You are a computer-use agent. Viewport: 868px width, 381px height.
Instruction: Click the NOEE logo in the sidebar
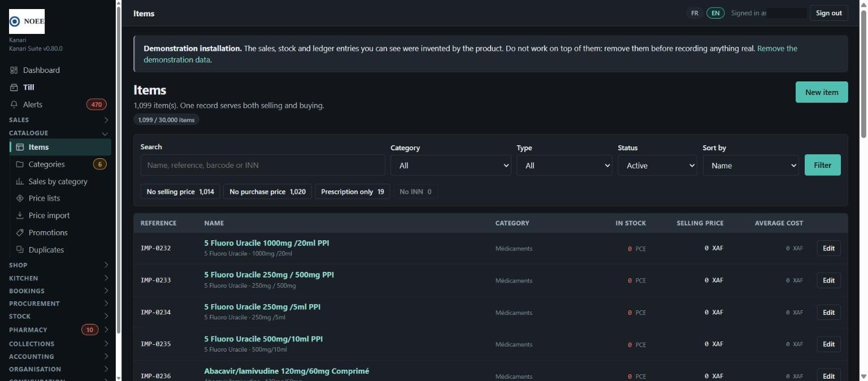tap(27, 21)
